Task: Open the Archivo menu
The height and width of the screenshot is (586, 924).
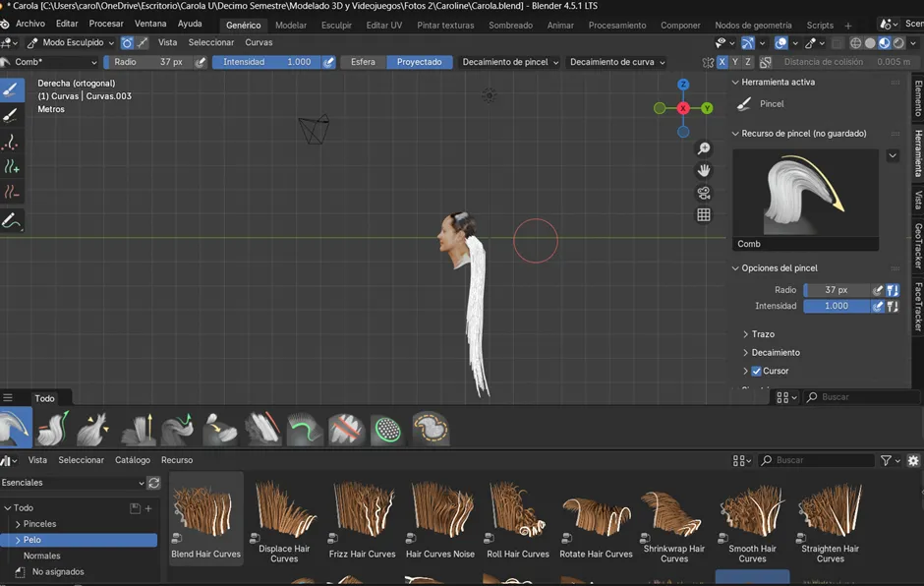Action: point(29,24)
